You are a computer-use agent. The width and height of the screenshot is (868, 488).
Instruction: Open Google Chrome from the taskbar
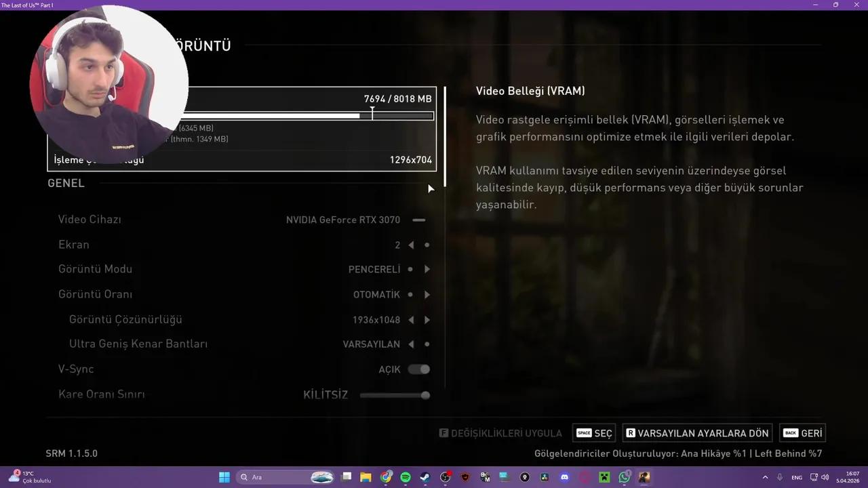tap(386, 477)
